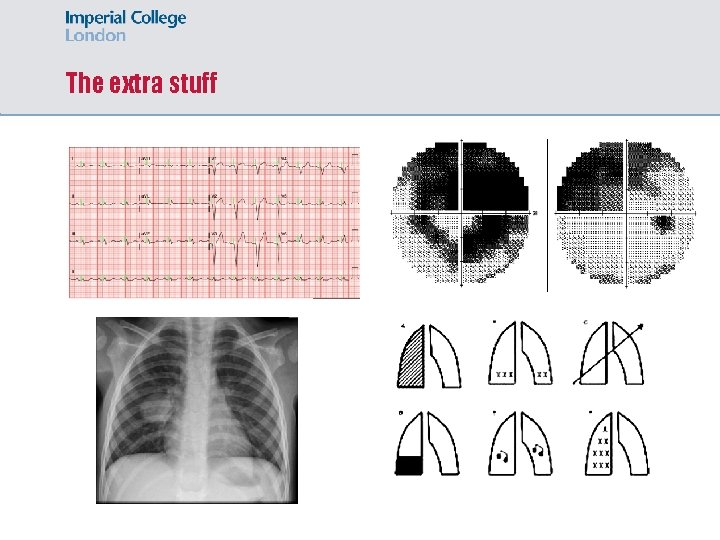Choose lung diagram with two dark blobs
720x540 pixels.
[521, 444]
